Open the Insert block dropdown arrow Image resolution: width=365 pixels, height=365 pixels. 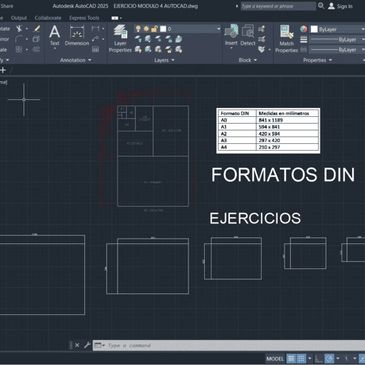pyautogui.click(x=231, y=48)
